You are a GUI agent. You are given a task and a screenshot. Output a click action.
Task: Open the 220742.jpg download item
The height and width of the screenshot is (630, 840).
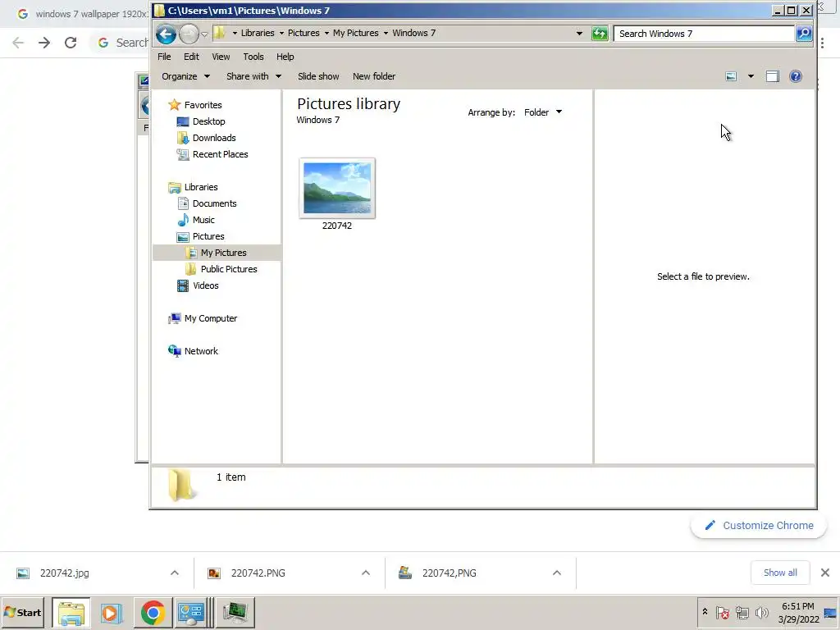click(65, 573)
